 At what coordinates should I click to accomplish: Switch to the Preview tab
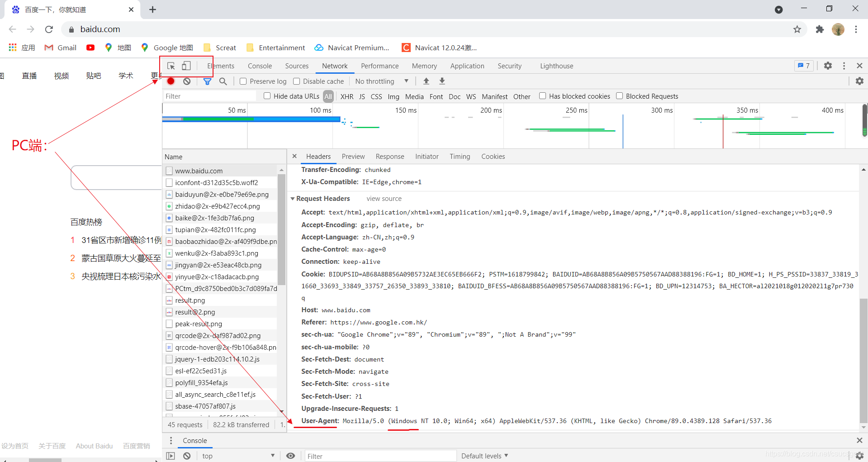click(353, 157)
